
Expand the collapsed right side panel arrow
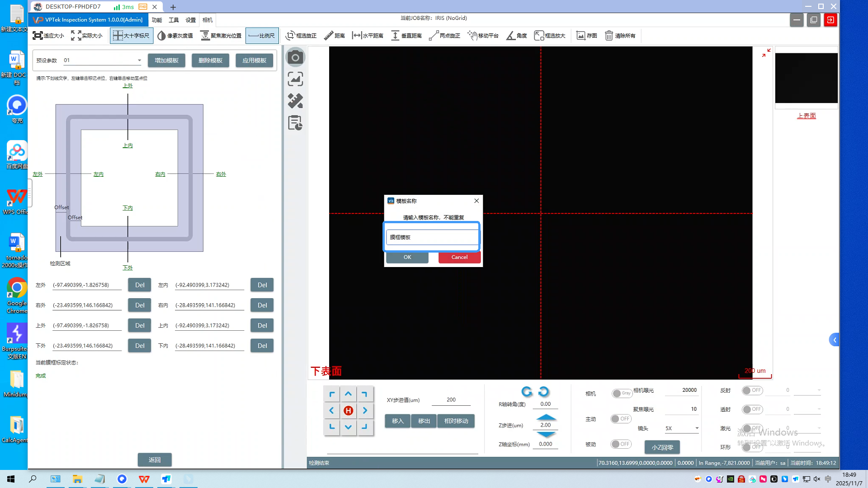point(835,340)
